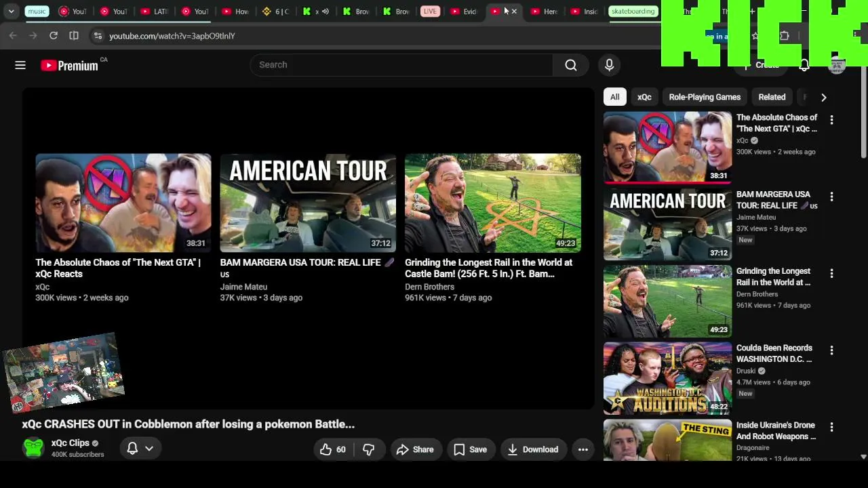Play the 38:31 xQc sidebar thumbnail
Image resolution: width=868 pixels, height=488 pixels.
667,147
